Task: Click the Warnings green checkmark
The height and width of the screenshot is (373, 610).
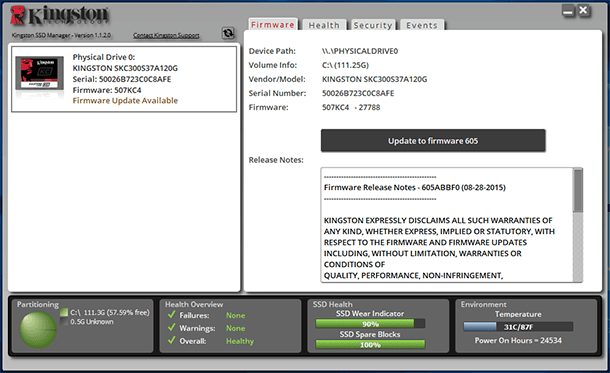Action: (172, 327)
